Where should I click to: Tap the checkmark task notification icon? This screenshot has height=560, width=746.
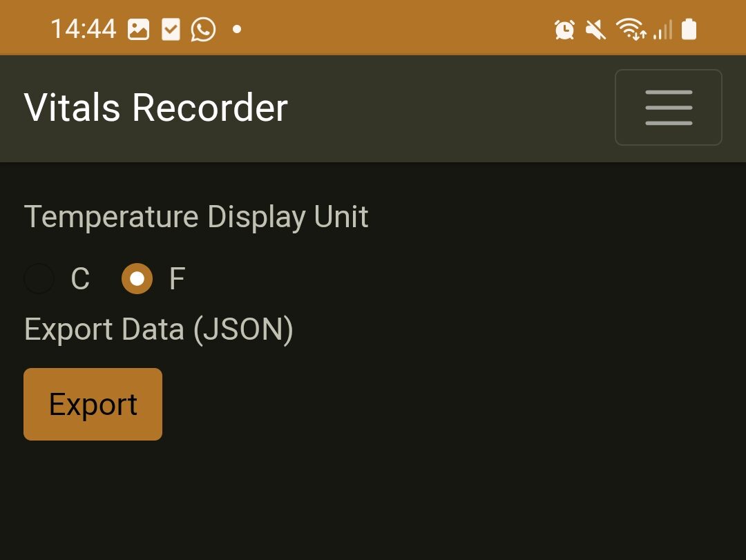click(x=171, y=30)
